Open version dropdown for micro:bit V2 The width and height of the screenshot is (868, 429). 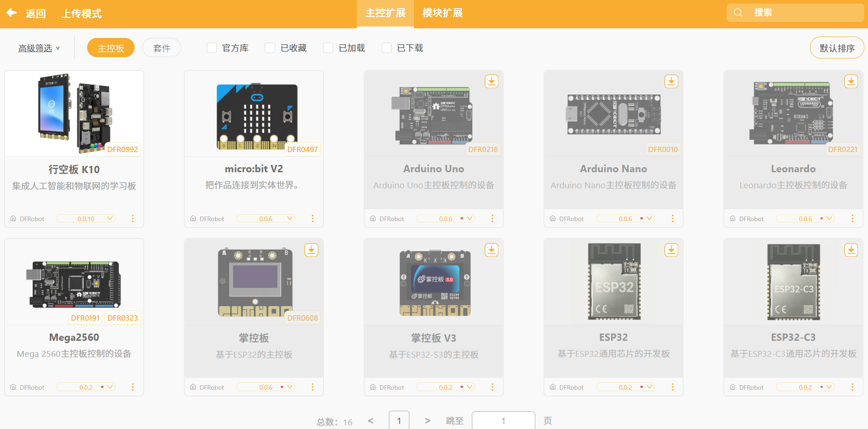(266, 218)
